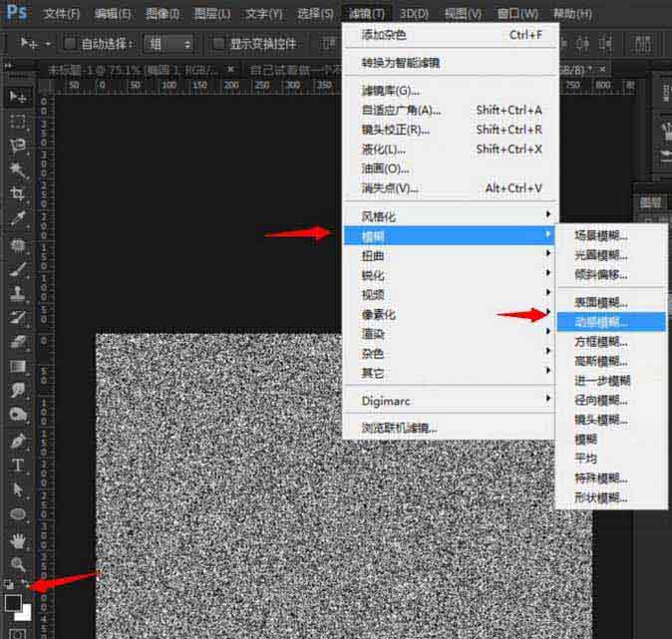Viewport: 672px width, 639px height.
Task: Select the Pen tool
Action: coord(18,440)
